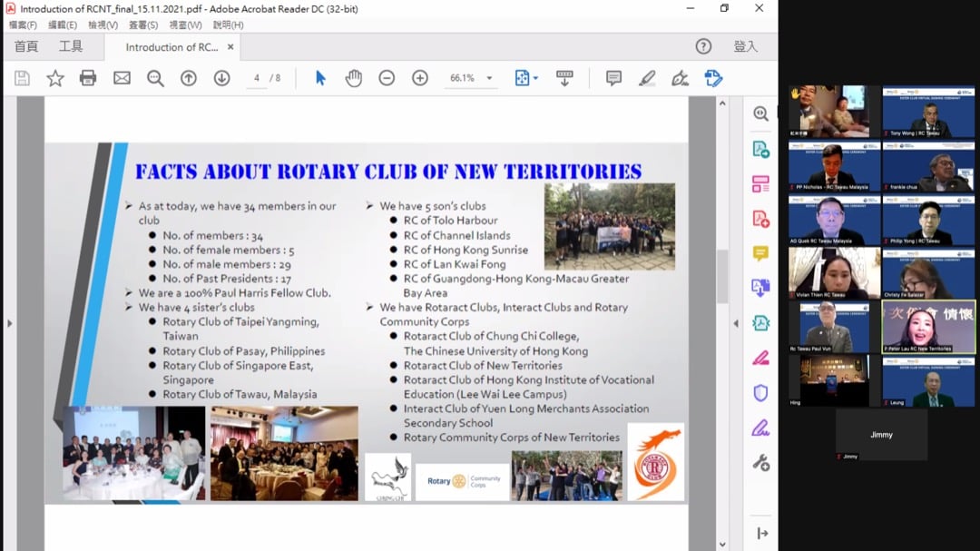The width and height of the screenshot is (980, 551).
Task: Select Tony Wong's video thumbnail
Action: click(x=928, y=112)
